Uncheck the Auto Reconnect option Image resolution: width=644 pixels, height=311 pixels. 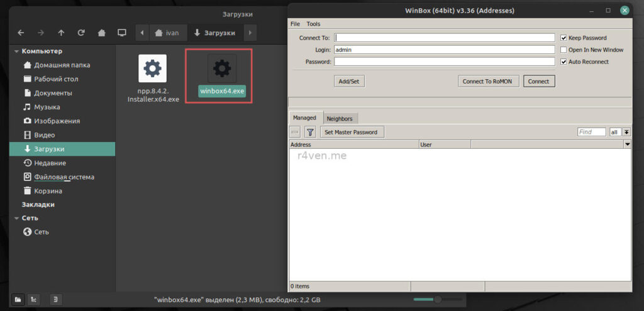pos(564,62)
